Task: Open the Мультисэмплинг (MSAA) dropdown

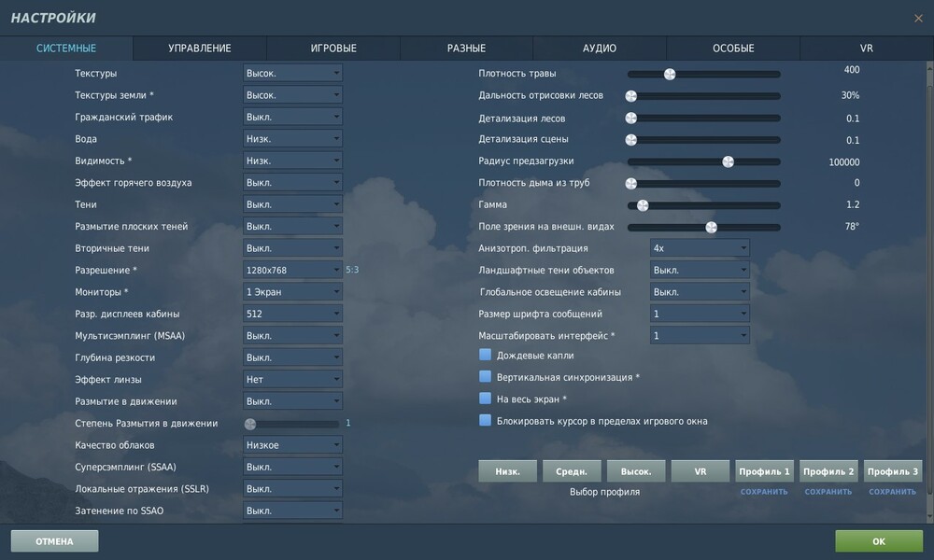Action: click(292, 336)
